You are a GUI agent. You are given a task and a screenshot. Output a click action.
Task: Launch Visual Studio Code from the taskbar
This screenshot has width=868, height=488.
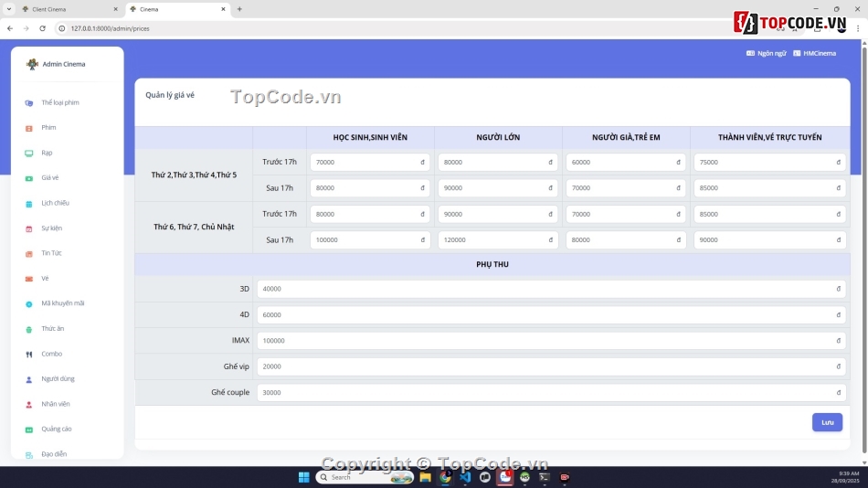pos(465,477)
